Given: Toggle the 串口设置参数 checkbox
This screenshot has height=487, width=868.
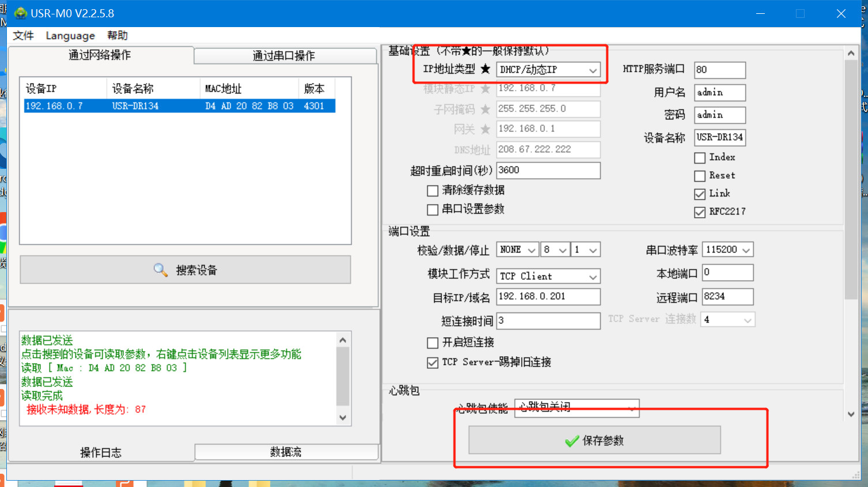Looking at the screenshot, I should click(433, 210).
